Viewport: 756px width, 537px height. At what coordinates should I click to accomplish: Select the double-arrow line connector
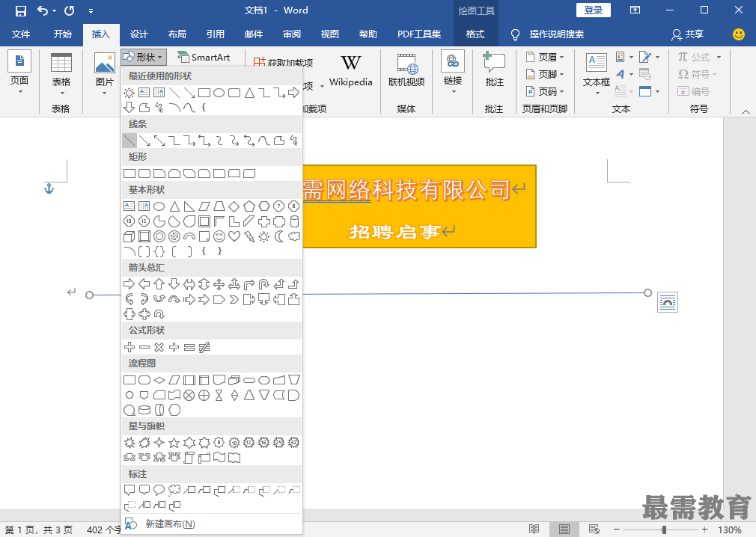point(159,141)
